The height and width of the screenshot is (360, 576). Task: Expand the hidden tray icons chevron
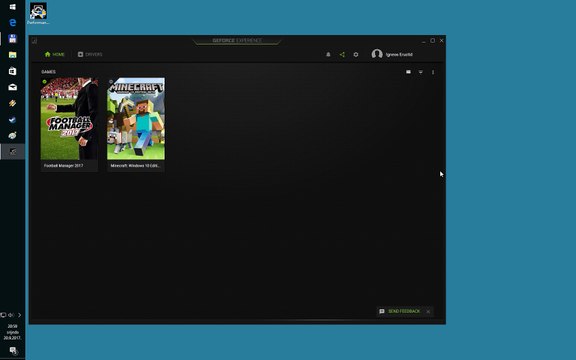(19, 315)
